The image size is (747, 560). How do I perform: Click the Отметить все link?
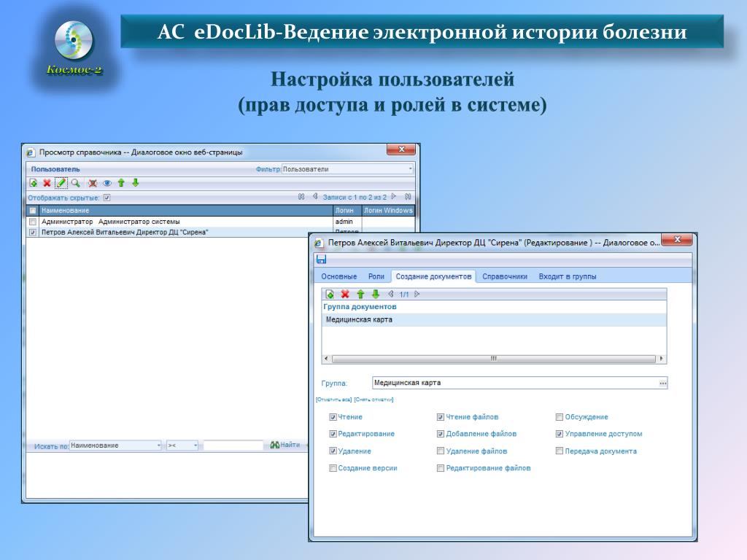[x=333, y=400]
